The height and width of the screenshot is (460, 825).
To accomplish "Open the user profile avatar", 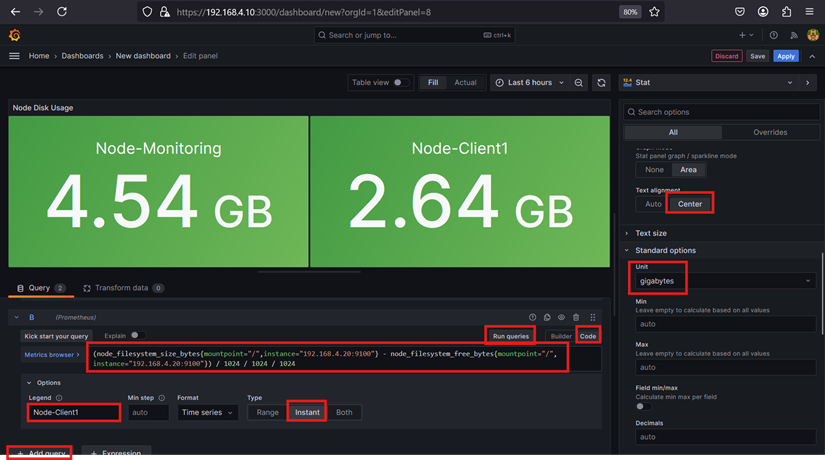I will tap(813, 35).
